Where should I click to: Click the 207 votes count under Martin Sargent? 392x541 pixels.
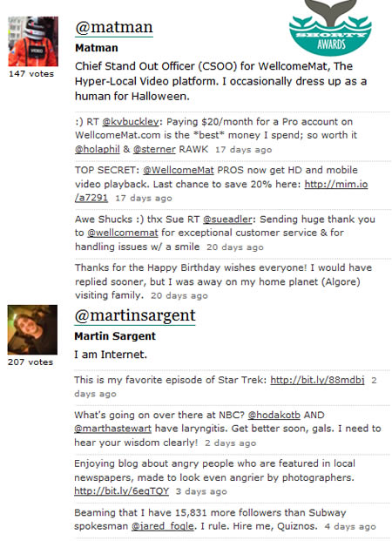pyautogui.click(x=30, y=362)
